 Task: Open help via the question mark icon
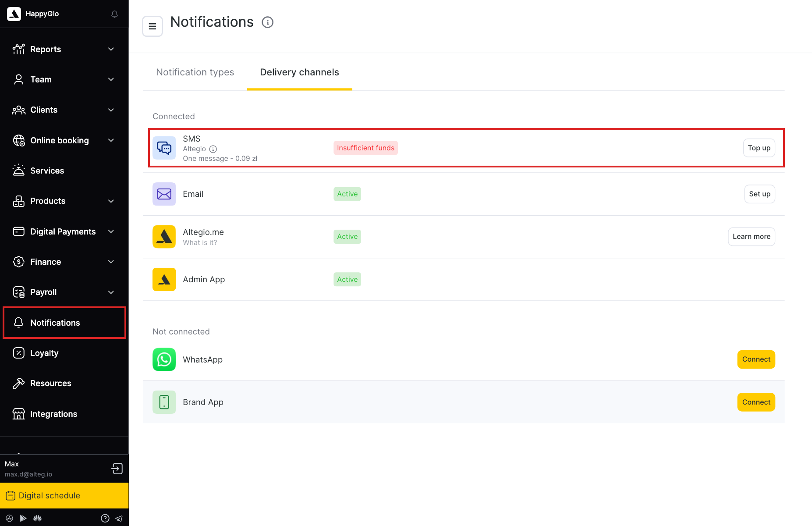pyautogui.click(x=105, y=518)
